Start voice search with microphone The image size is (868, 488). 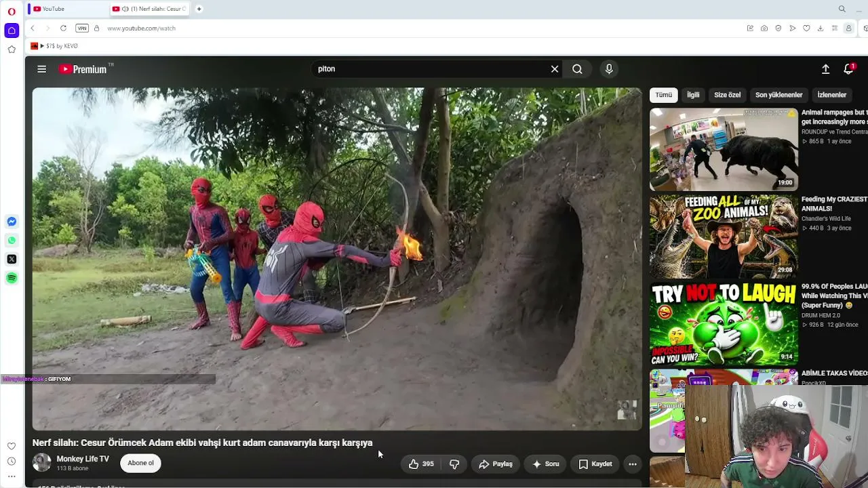[609, 69]
